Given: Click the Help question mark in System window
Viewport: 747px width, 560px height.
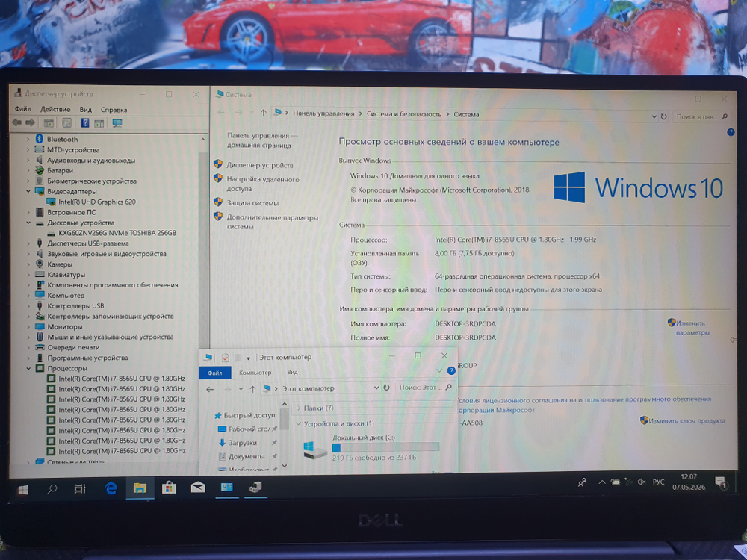Looking at the screenshot, I should coord(731,132).
